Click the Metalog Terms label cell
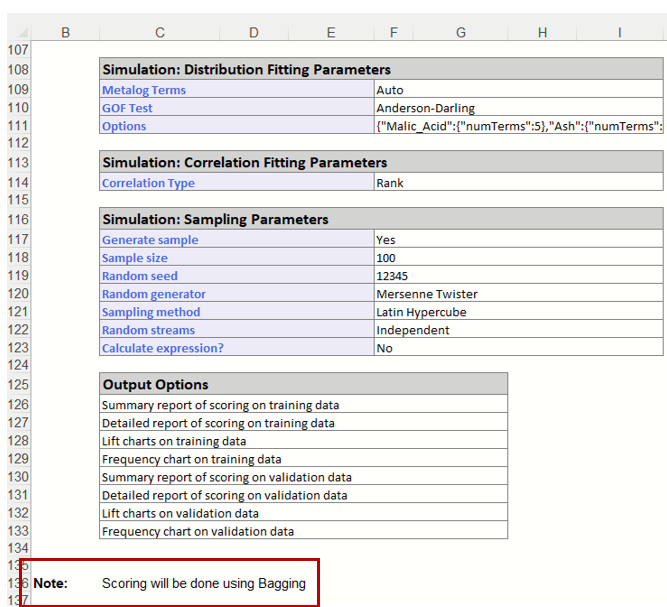Screen dimensions: 667x607 (144, 90)
